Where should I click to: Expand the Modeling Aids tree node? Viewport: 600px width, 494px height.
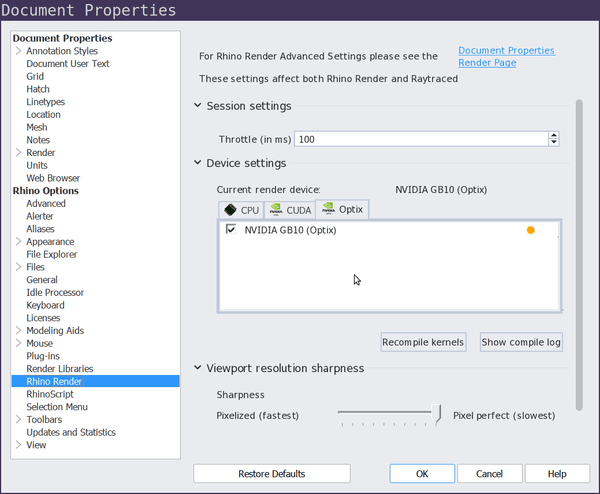[18, 330]
